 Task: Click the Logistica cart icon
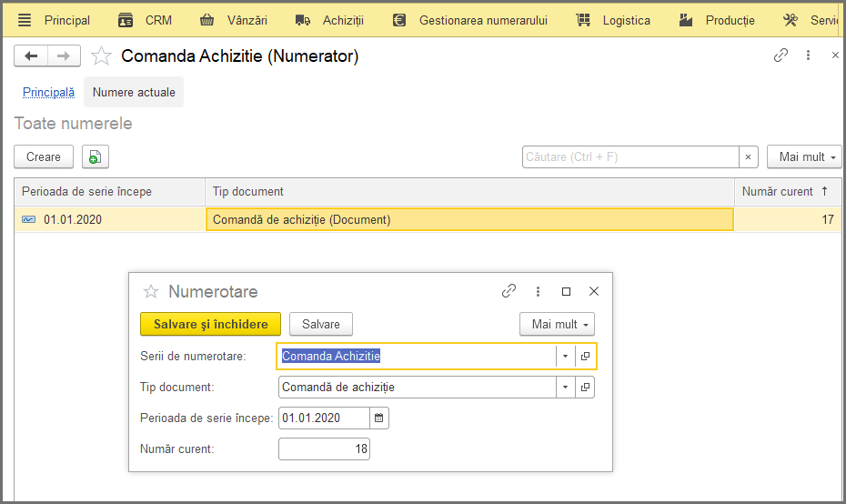[x=583, y=21]
